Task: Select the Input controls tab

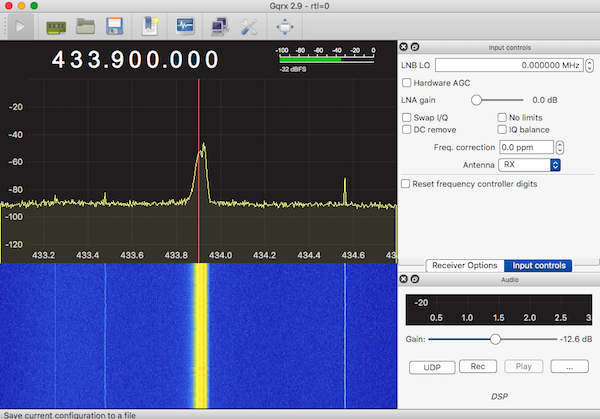Action: [x=538, y=265]
